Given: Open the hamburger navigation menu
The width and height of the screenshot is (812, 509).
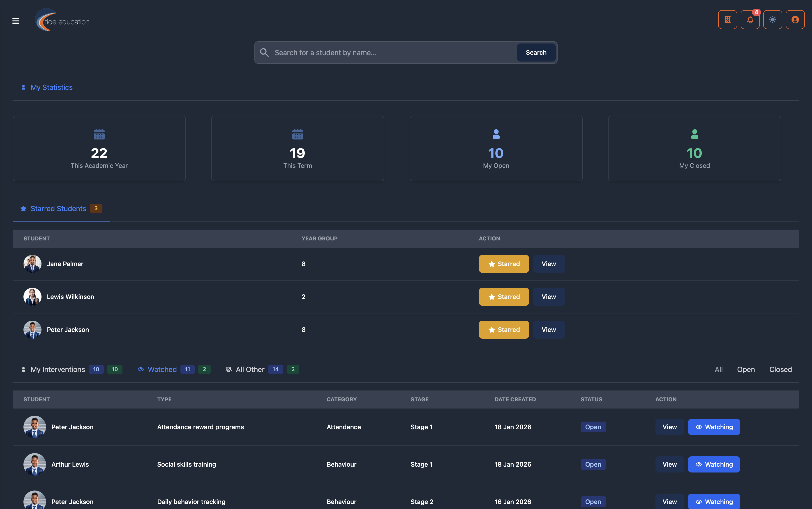Looking at the screenshot, I should pos(16,21).
